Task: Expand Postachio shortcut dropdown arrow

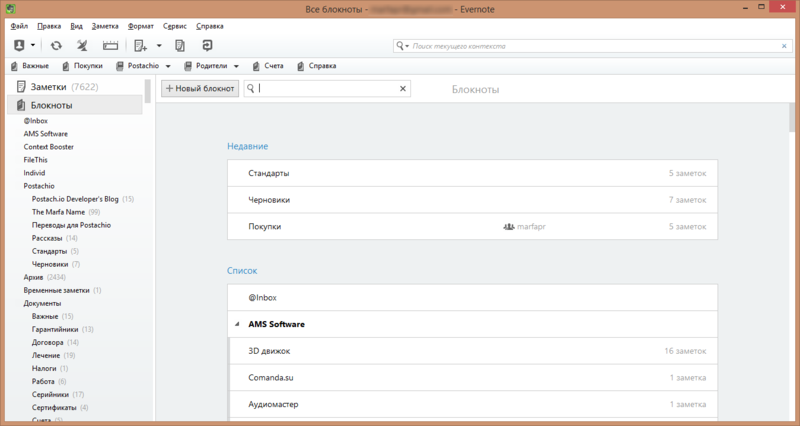Action: [168, 66]
